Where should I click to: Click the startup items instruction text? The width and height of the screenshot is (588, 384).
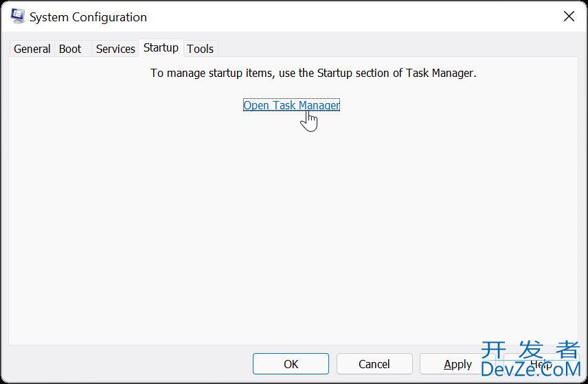click(313, 73)
